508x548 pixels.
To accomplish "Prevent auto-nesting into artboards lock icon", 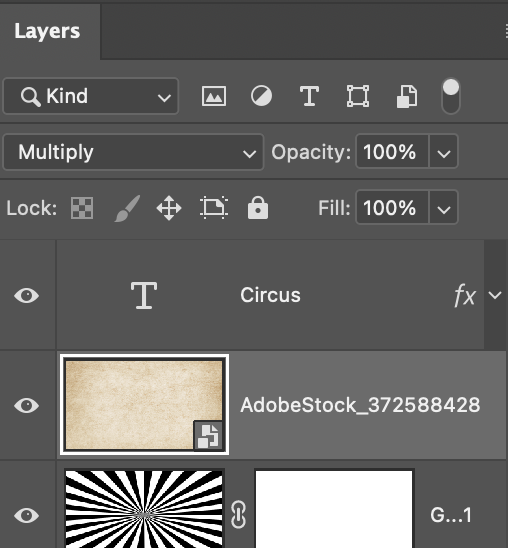I will click(x=214, y=208).
